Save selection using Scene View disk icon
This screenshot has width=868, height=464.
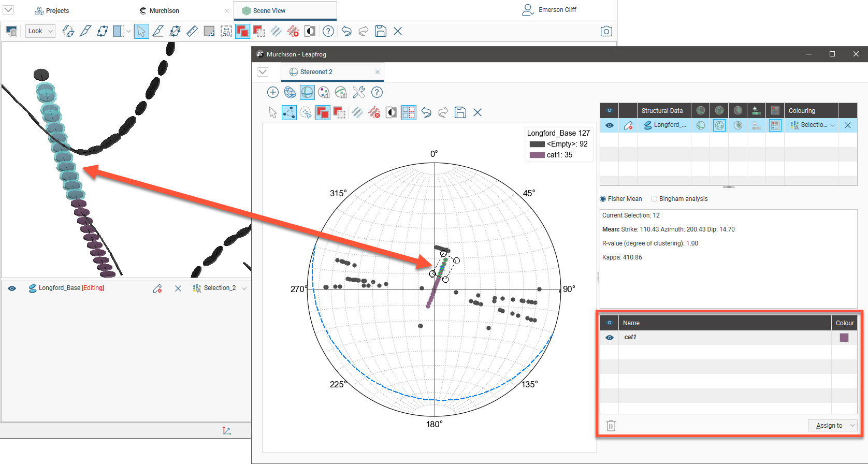click(381, 31)
